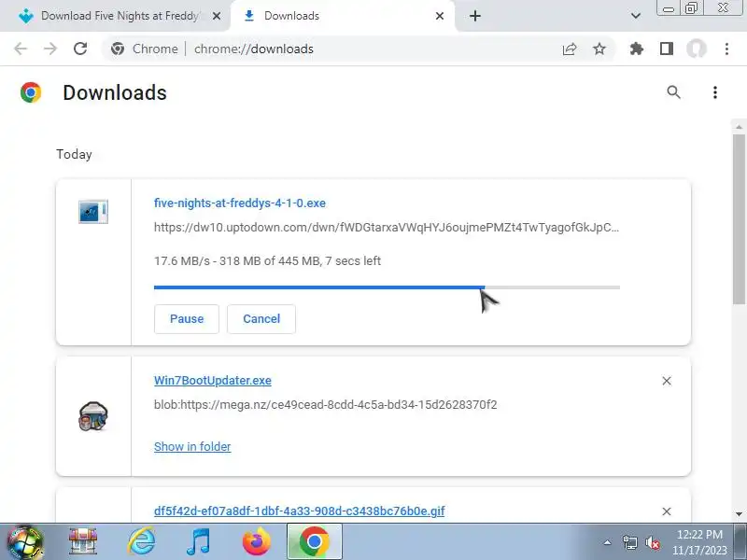747x560 pixels.
Task: Open the Chrome profile avatar
Action: click(x=696, y=49)
